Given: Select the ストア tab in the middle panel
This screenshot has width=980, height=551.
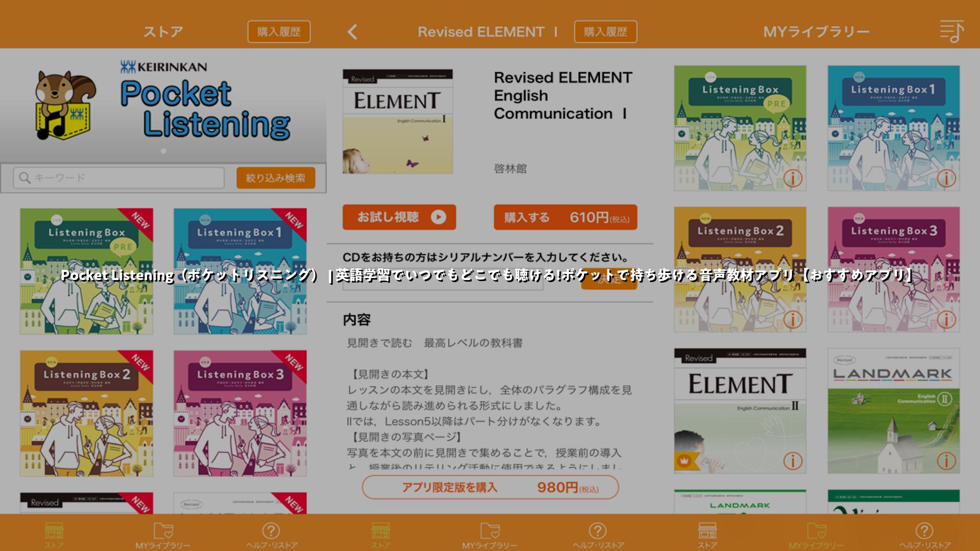Looking at the screenshot, I should 381,535.
